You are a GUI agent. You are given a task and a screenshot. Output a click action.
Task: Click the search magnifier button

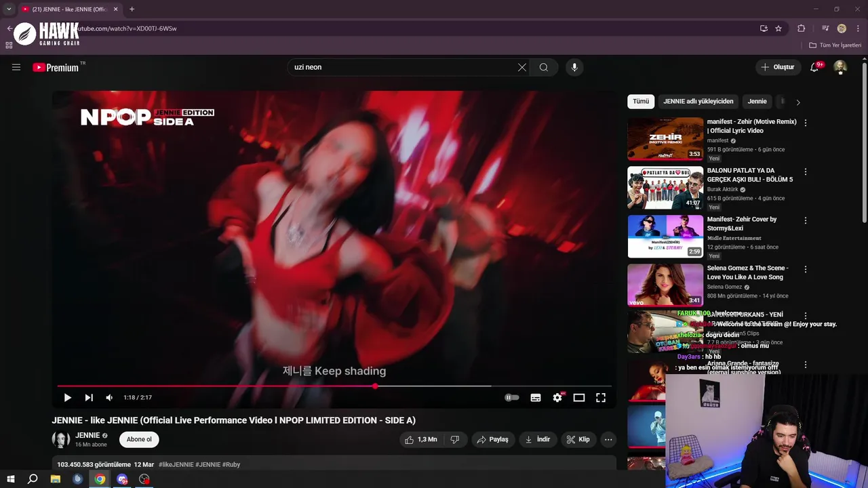tap(544, 67)
